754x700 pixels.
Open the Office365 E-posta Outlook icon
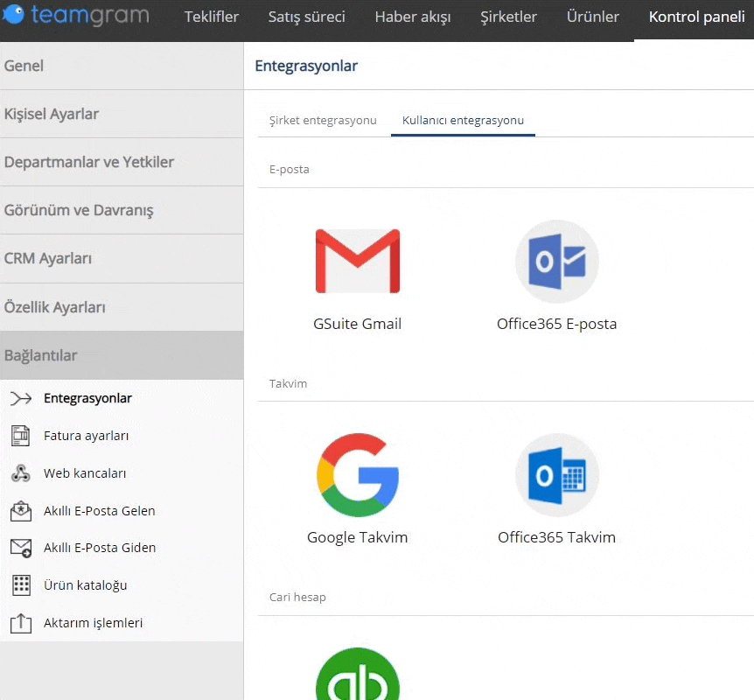(557, 262)
